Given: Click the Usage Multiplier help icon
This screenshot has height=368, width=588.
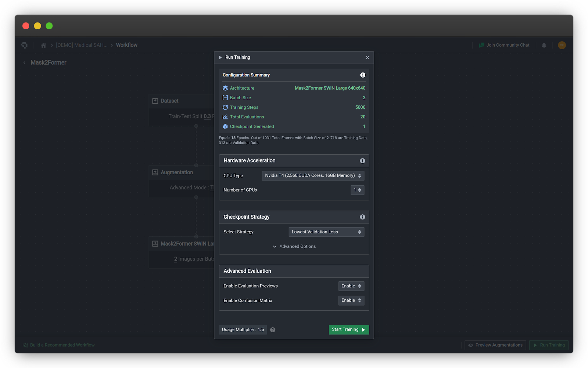Looking at the screenshot, I should tap(273, 330).
